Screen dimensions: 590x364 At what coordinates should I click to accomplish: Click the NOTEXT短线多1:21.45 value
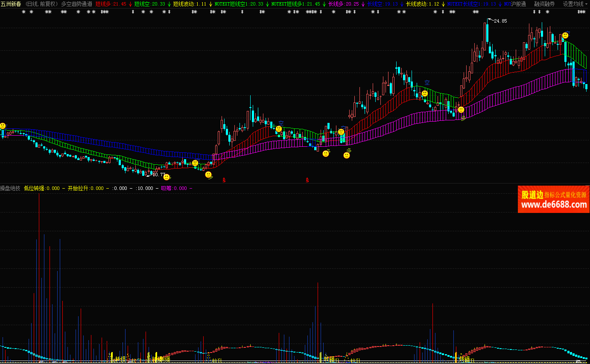click(x=296, y=4)
